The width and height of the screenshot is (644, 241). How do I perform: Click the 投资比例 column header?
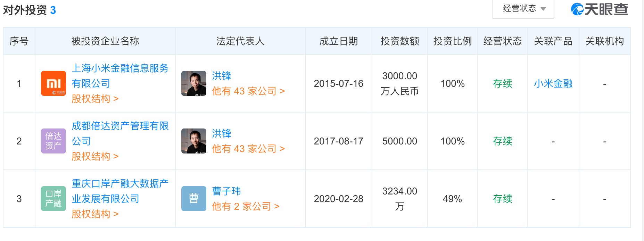coord(453,41)
